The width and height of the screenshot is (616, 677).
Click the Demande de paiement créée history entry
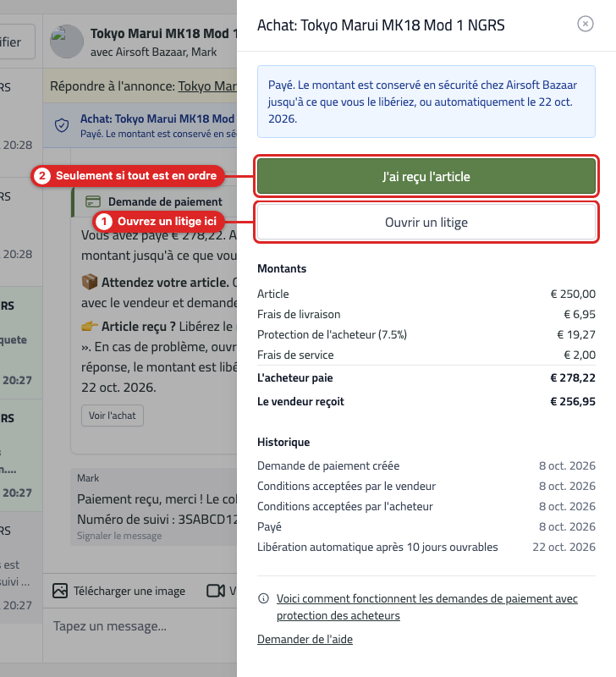click(426, 466)
